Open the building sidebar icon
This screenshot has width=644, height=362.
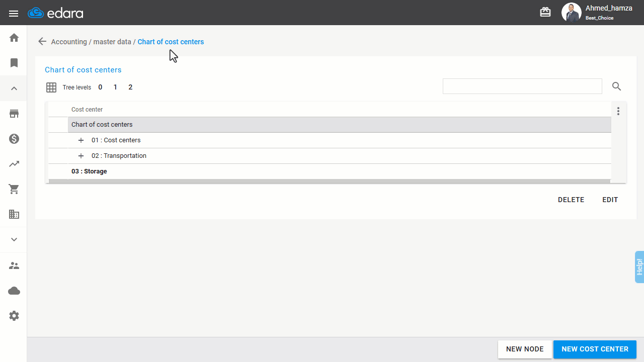pyautogui.click(x=14, y=214)
